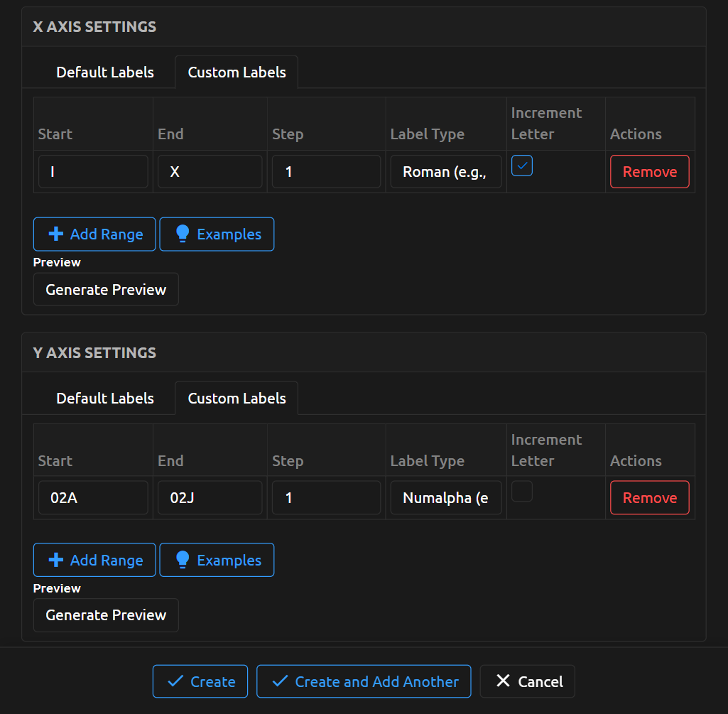Screen dimensions: 728x714
Task: Remove the X axis label range row
Action: 649,172
